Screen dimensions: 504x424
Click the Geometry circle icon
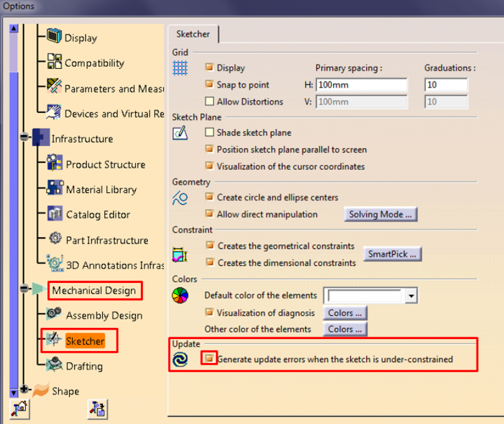pos(180,199)
